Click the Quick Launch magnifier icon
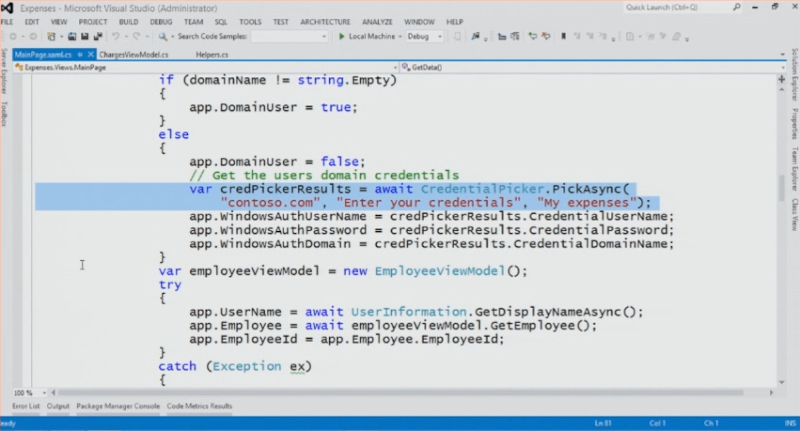The image size is (800, 431). pyautogui.click(x=737, y=7)
